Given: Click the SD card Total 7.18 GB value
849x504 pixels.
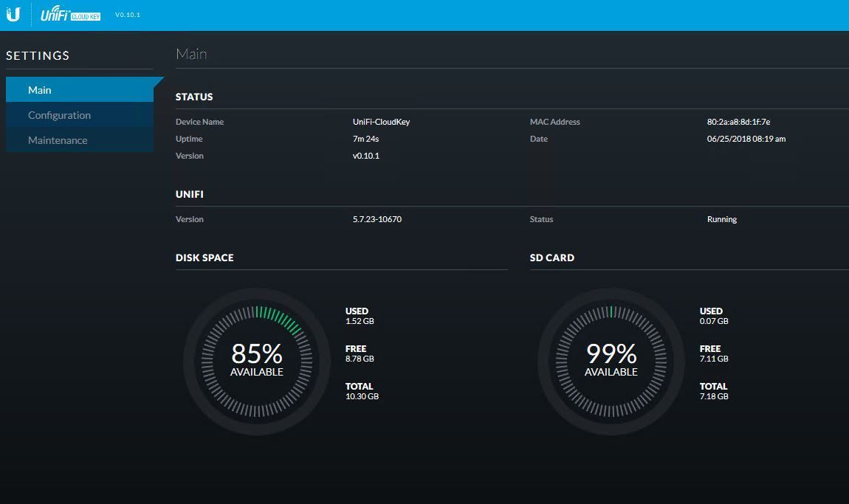Looking at the screenshot, I should (x=714, y=396).
